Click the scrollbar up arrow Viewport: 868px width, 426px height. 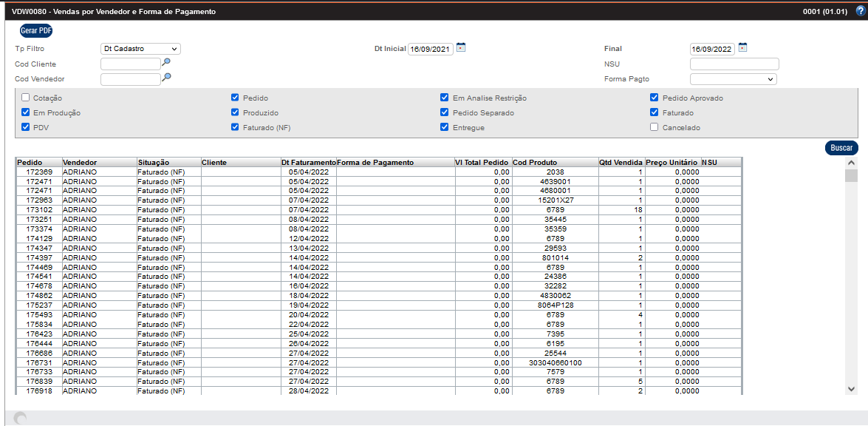coord(851,163)
